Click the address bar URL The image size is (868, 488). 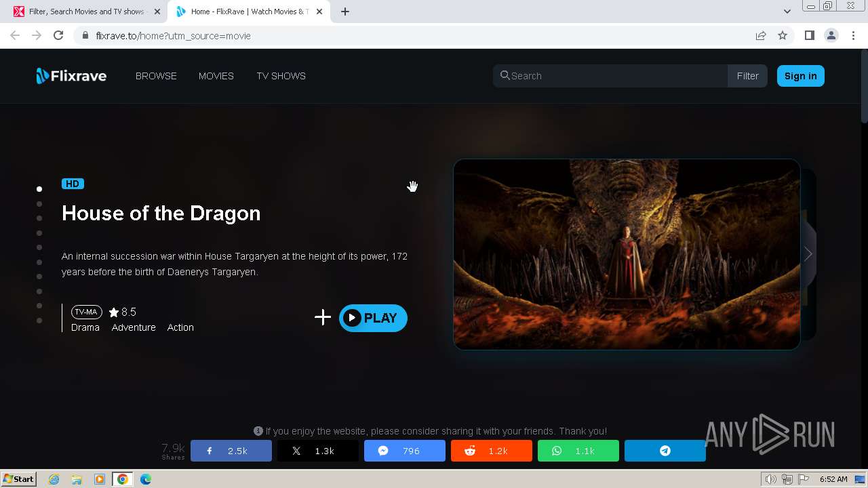pyautogui.click(x=174, y=36)
